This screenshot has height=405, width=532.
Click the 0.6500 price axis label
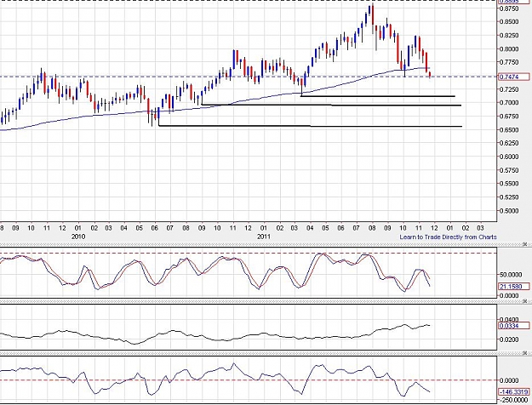point(510,130)
